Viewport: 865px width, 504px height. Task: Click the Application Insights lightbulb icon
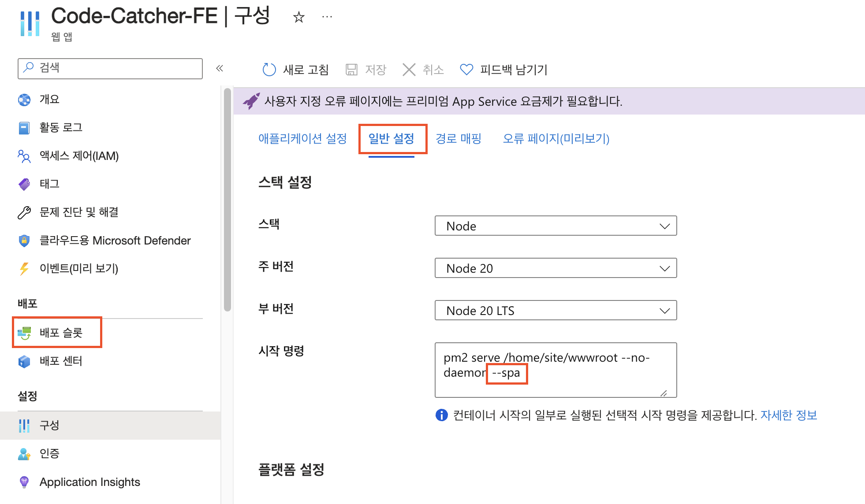click(24, 482)
